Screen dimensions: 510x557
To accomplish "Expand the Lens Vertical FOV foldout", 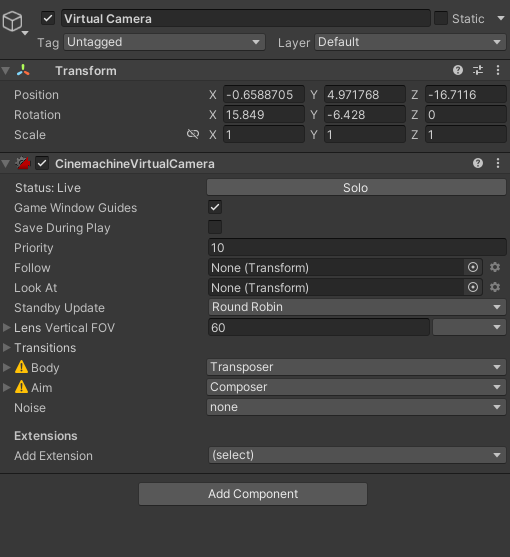I will [6, 327].
